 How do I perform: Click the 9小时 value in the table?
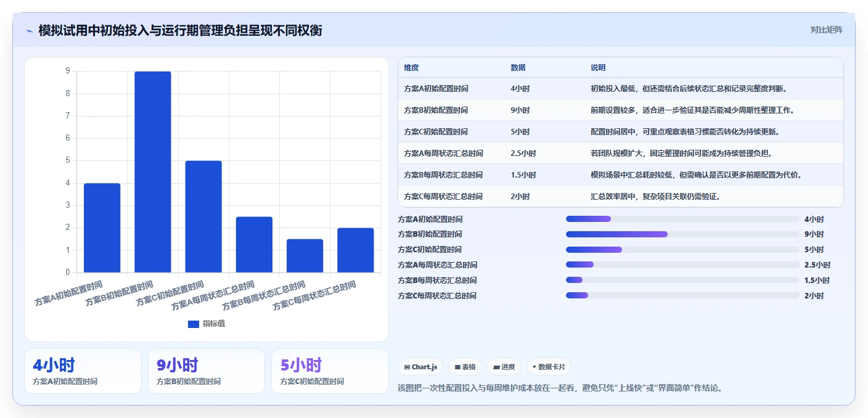tap(520, 110)
